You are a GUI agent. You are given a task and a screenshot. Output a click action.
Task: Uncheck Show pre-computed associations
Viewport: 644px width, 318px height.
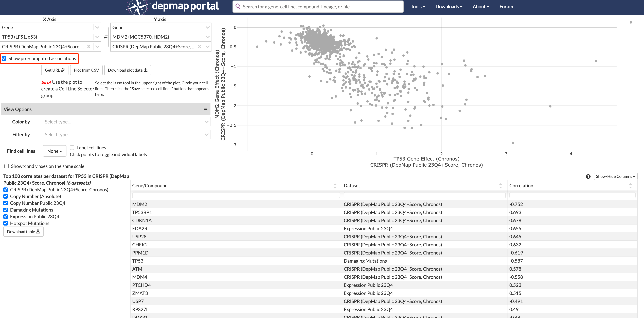4,59
